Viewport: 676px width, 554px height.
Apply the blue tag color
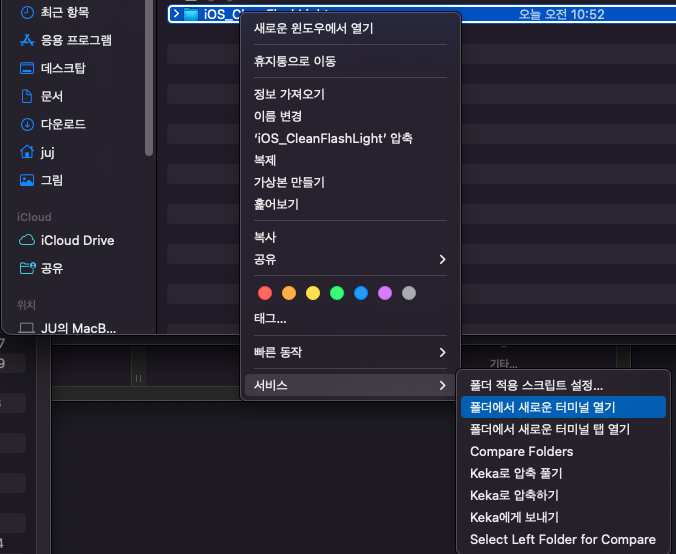[x=361, y=293]
